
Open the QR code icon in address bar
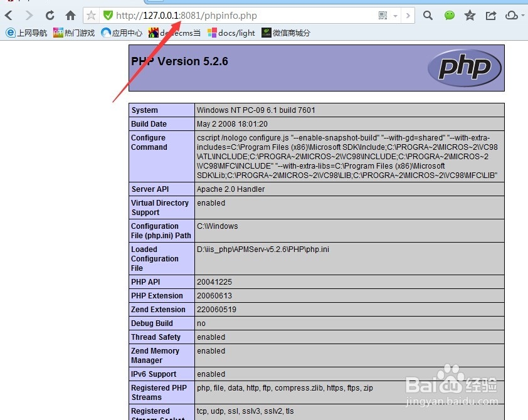pyautogui.click(x=383, y=16)
